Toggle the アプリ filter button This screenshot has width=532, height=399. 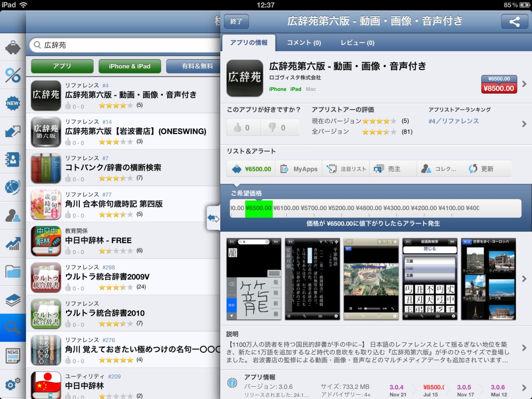(62, 66)
